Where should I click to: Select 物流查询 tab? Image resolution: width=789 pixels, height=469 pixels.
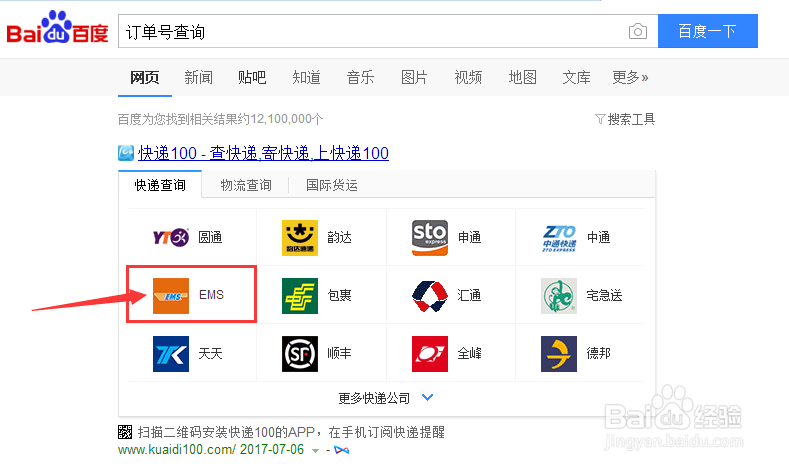click(246, 185)
